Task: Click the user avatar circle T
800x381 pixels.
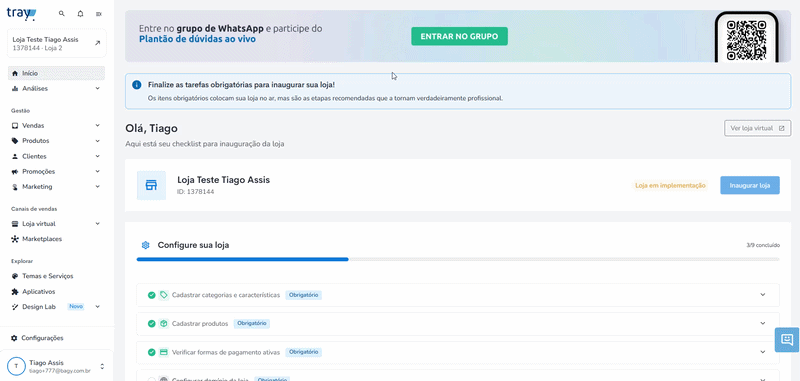Action: pos(16,366)
